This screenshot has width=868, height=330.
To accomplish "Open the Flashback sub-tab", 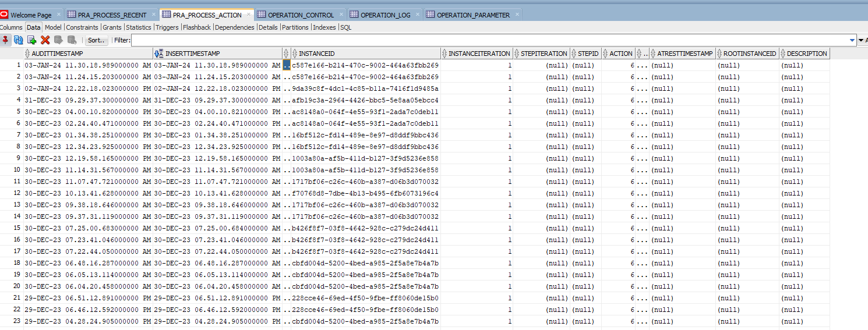I will coord(197,27).
